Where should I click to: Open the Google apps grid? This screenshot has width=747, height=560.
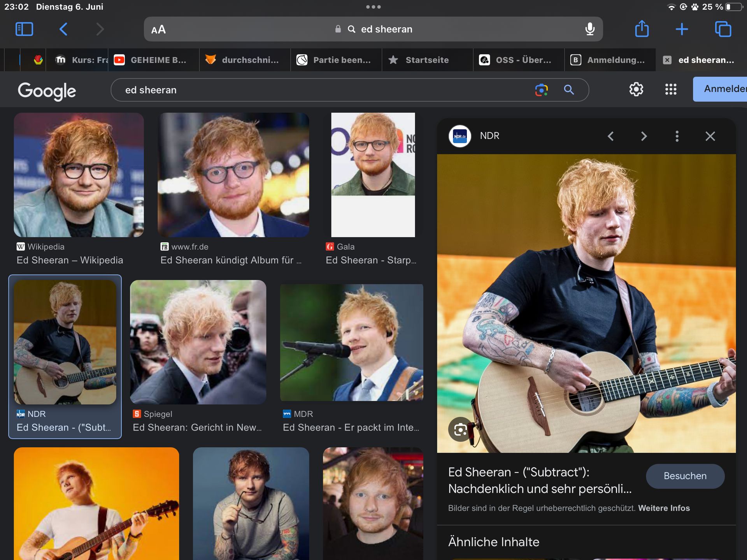[671, 89]
